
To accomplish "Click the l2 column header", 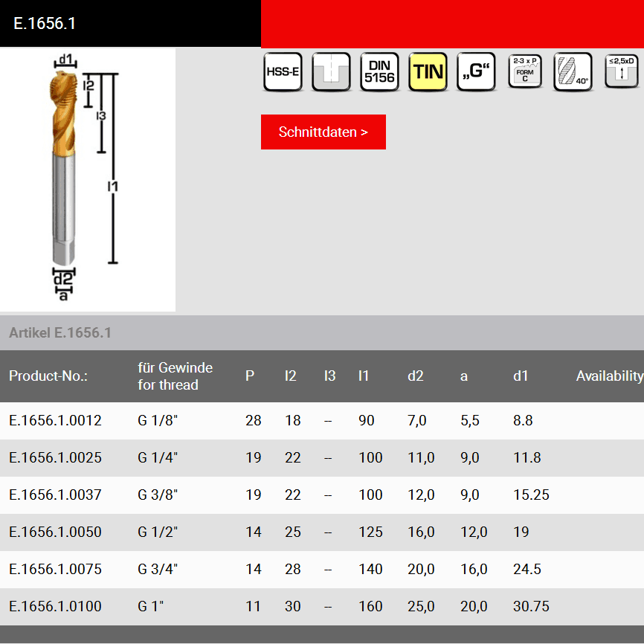I will coord(290,376).
